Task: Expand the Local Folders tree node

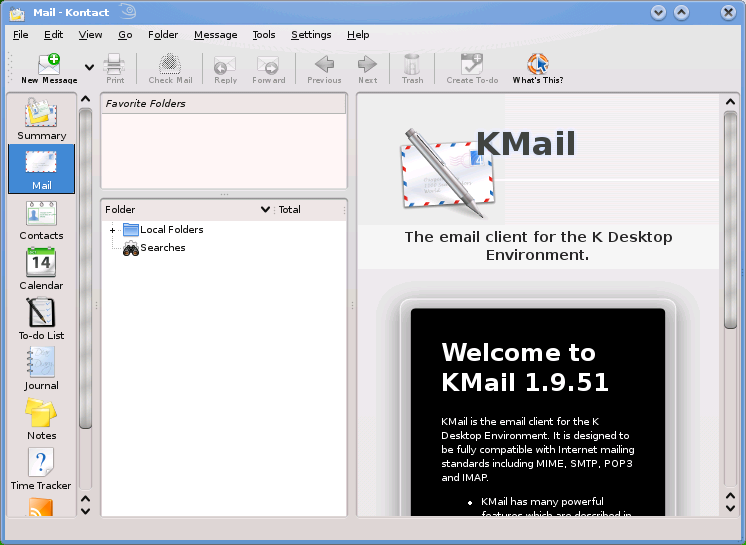Action: [113, 230]
